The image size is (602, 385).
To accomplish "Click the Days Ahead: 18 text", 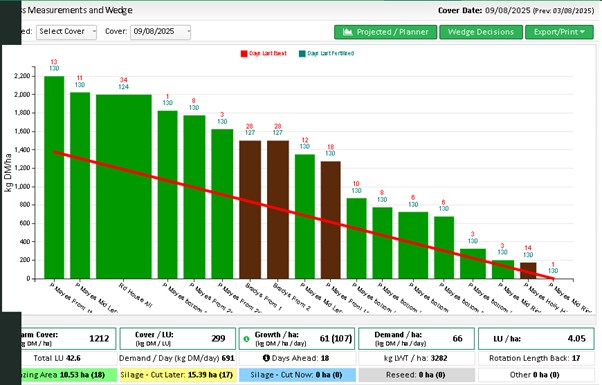I will click(x=300, y=358).
